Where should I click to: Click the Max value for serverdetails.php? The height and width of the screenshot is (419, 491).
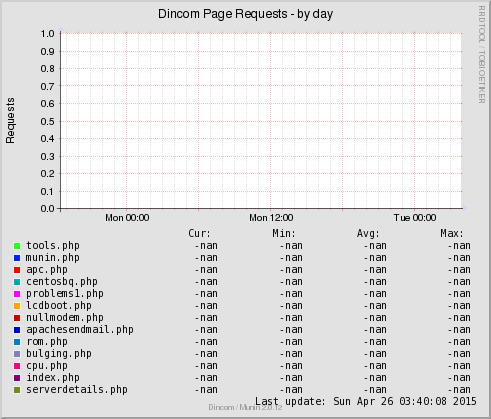(459, 390)
